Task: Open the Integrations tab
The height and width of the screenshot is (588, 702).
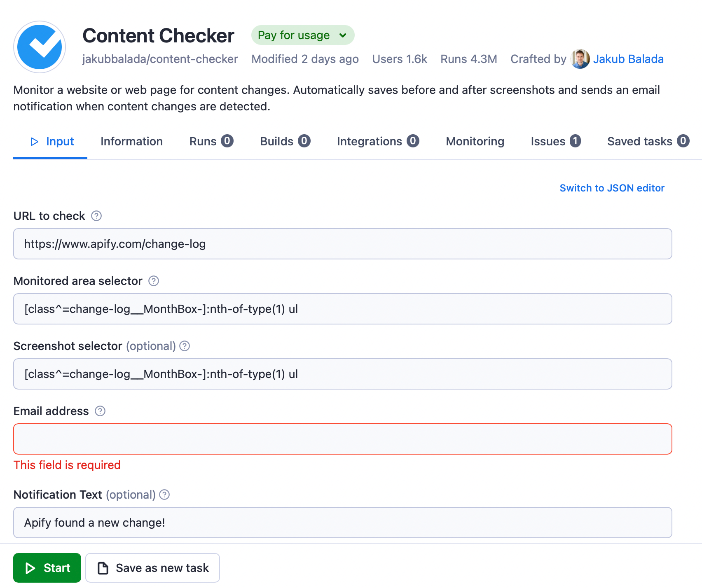Action: pos(378,141)
